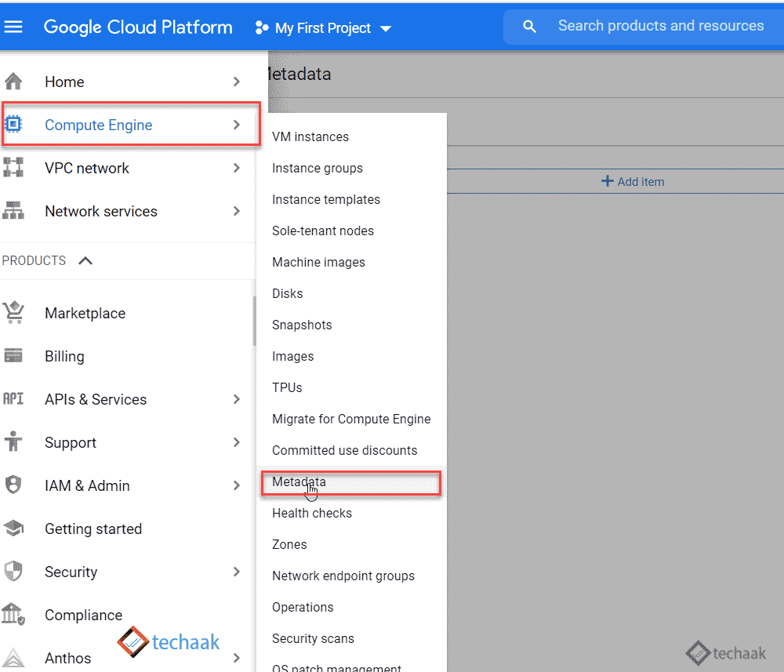Click the Home house icon
Screen dimensions: 784x672
(x=13, y=81)
